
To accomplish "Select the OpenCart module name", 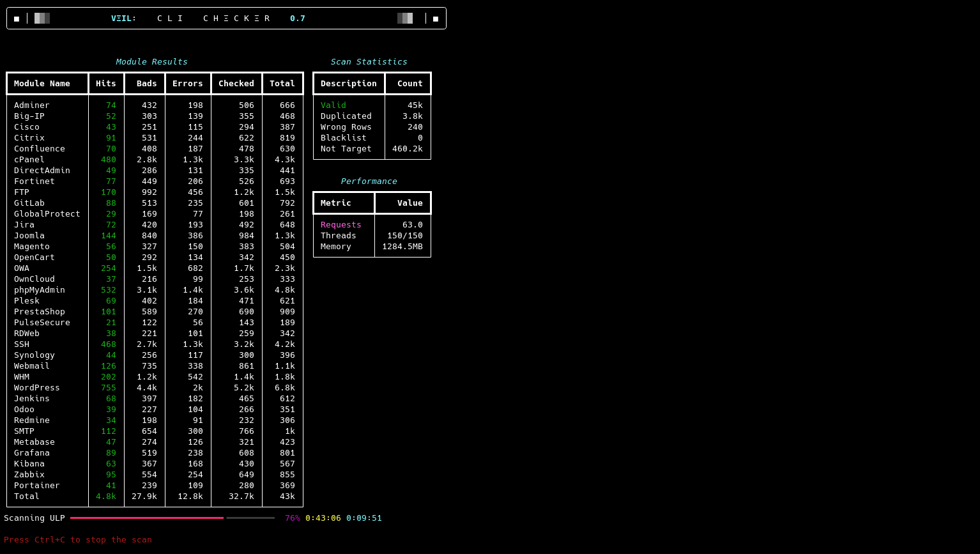I will point(34,258).
